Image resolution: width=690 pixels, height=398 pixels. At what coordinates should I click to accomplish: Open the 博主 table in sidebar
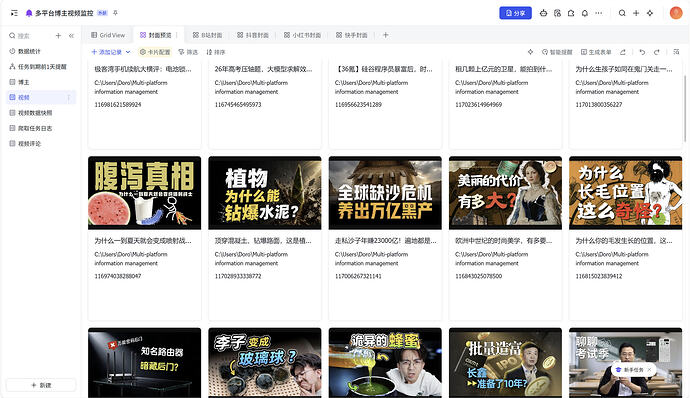coord(42,82)
